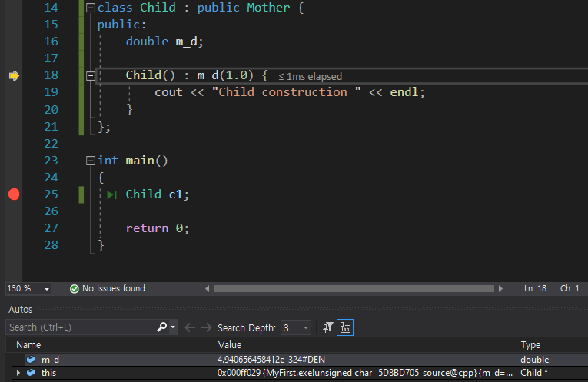Click the ≤ 1ms elapsed PerfTip
The width and height of the screenshot is (588, 382).
pos(310,76)
